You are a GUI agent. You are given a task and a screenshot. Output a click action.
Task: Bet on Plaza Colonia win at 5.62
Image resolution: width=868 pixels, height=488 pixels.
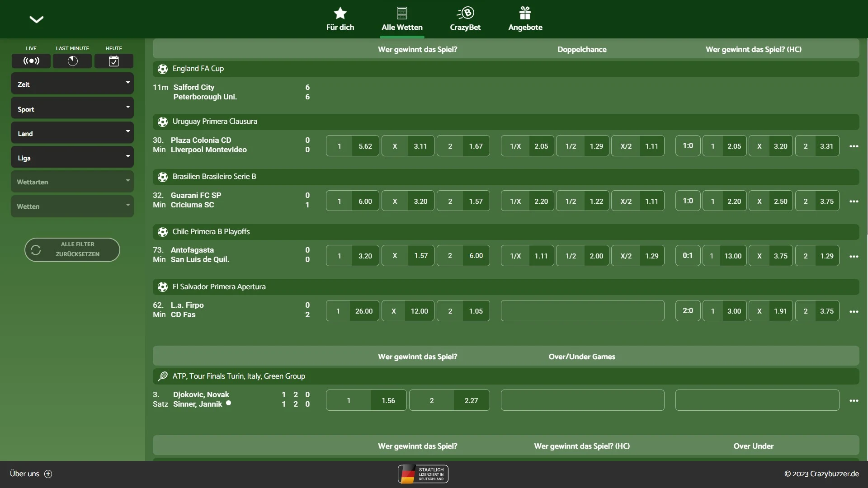353,146
